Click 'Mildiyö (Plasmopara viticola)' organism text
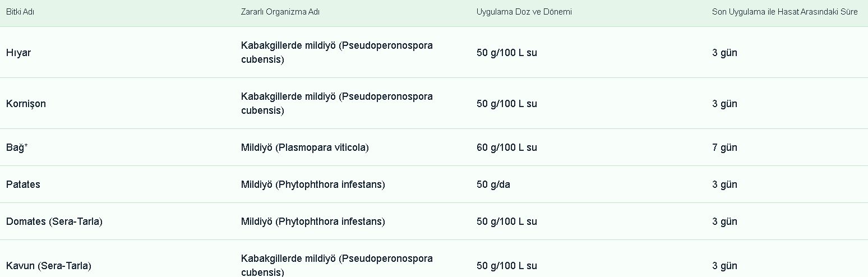 (x=304, y=147)
